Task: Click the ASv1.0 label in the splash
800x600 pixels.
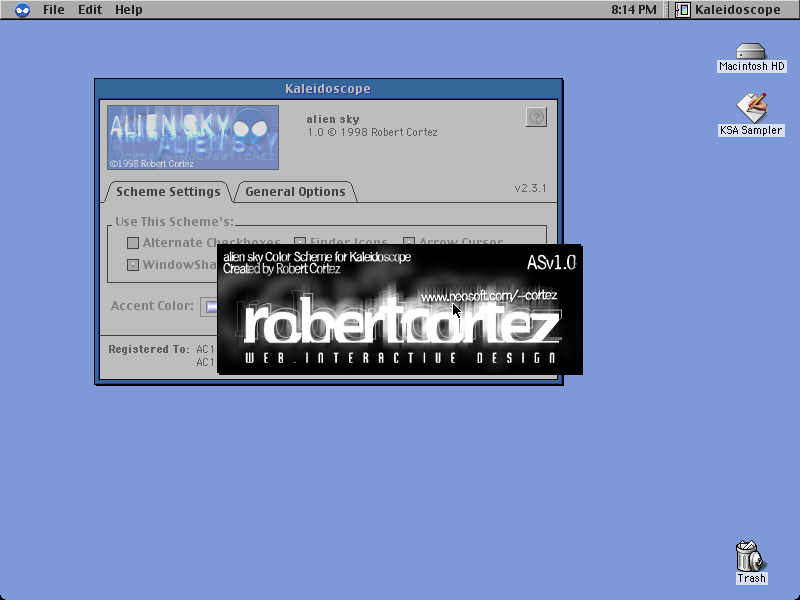Action: pos(551,263)
